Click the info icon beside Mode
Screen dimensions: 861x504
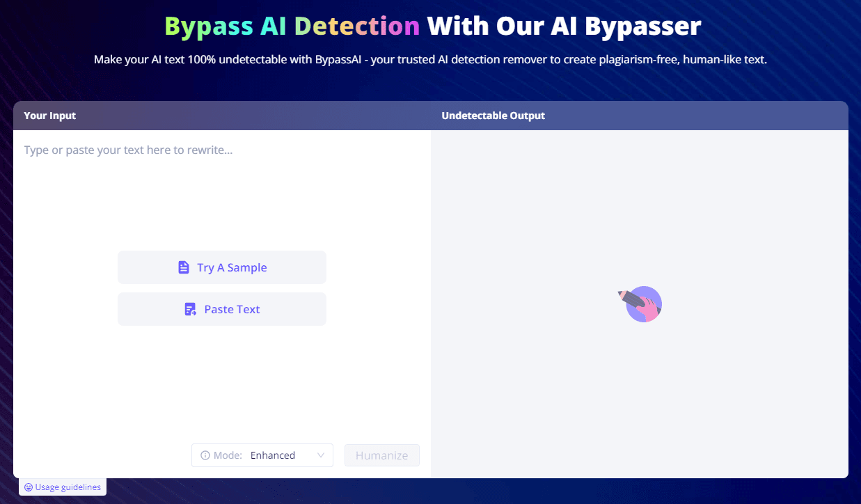(x=205, y=455)
